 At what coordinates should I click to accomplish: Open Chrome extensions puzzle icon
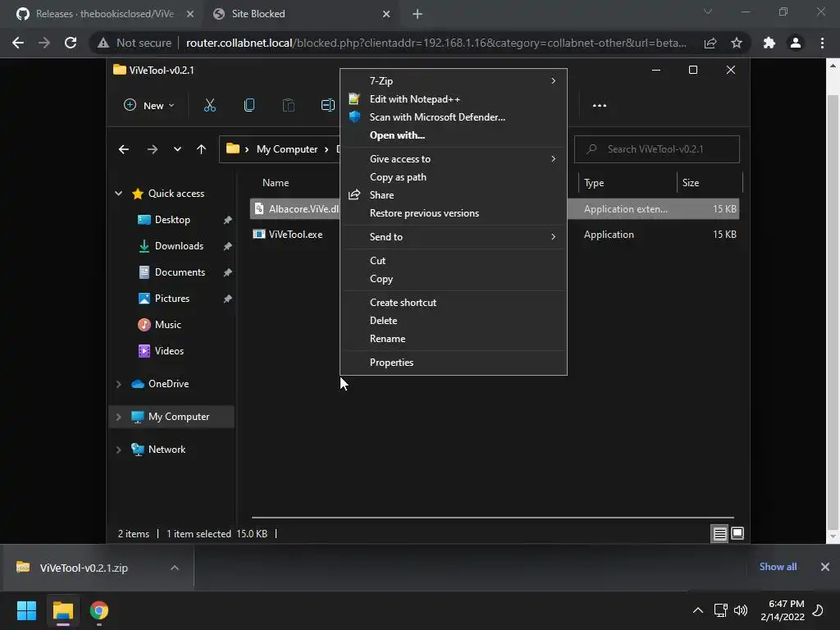(x=769, y=43)
